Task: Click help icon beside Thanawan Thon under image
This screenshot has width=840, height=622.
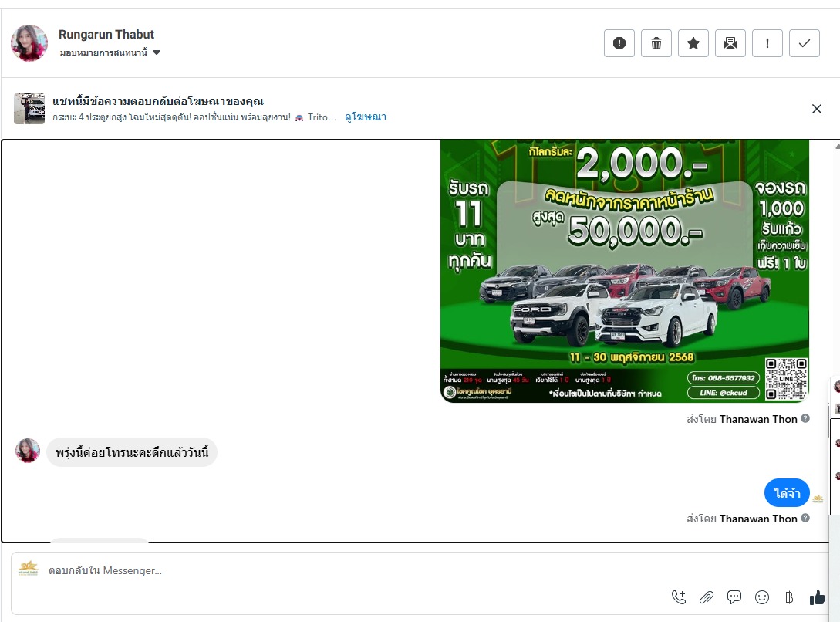Action: tap(805, 418)
